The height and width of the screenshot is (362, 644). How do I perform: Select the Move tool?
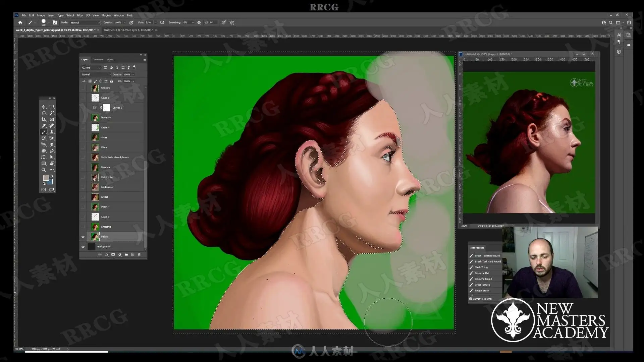[44, 107]
